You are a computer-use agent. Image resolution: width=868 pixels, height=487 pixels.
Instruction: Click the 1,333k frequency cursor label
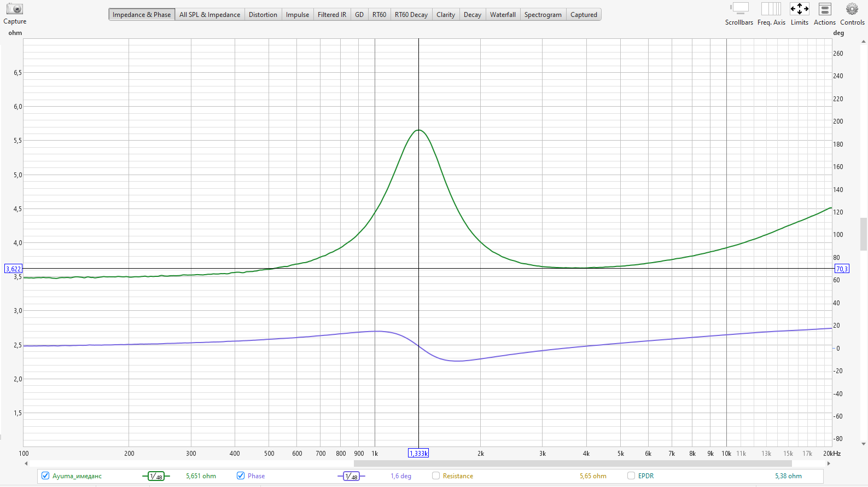pyautogui.click(x=418, y=453)
